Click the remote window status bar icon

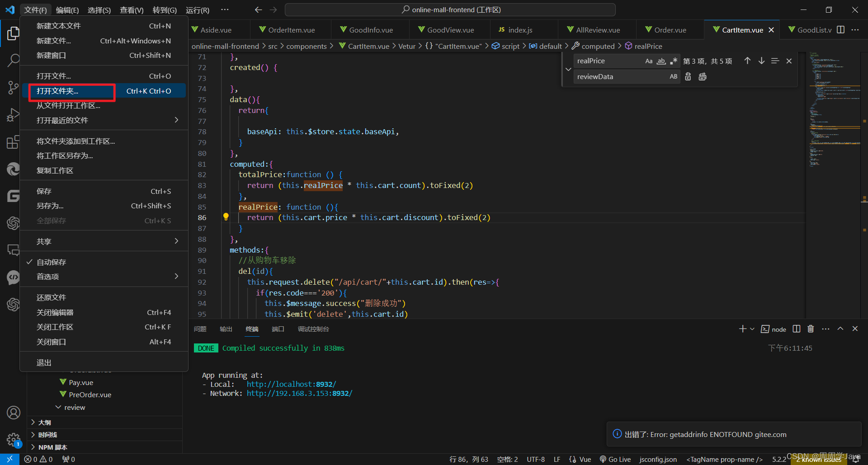pos(9,459)
